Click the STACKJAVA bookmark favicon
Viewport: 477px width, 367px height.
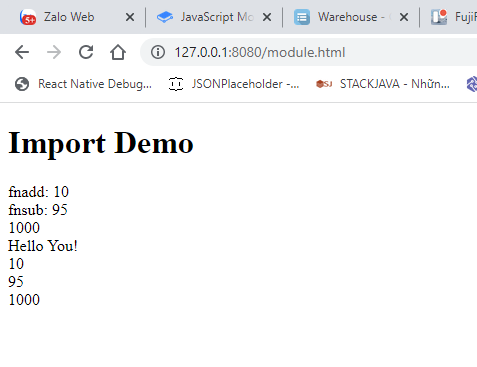click(x=324, y=84)
